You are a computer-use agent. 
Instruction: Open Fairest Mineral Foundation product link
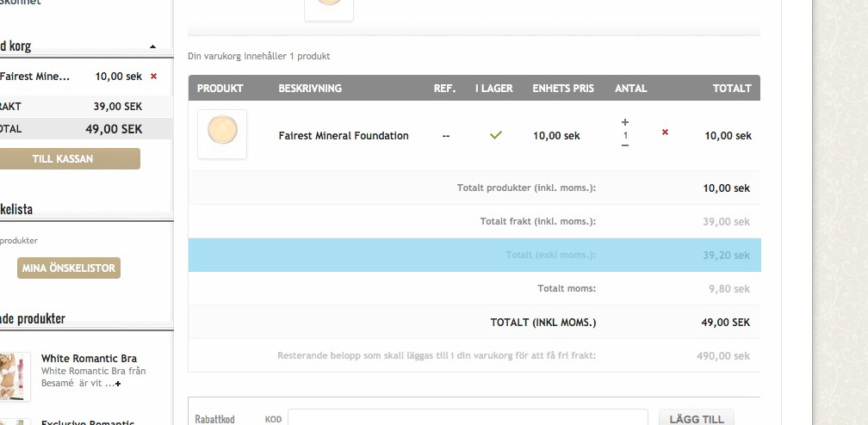344,136
